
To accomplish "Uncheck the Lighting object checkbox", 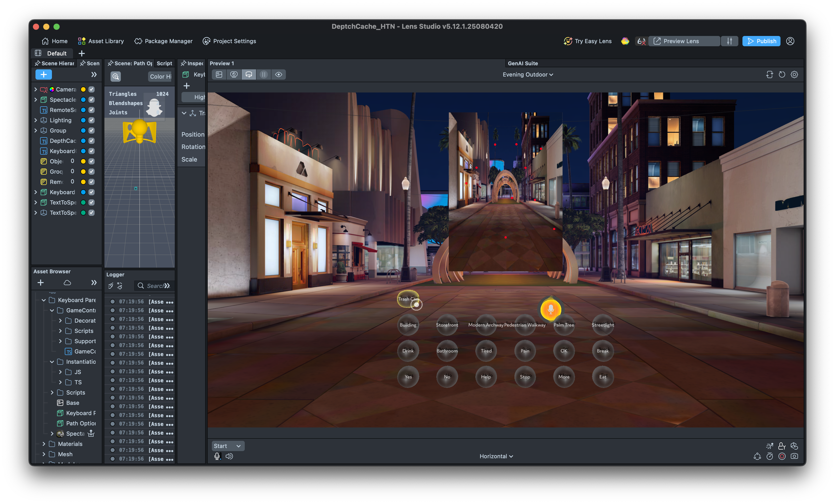I will pos(92,120).
